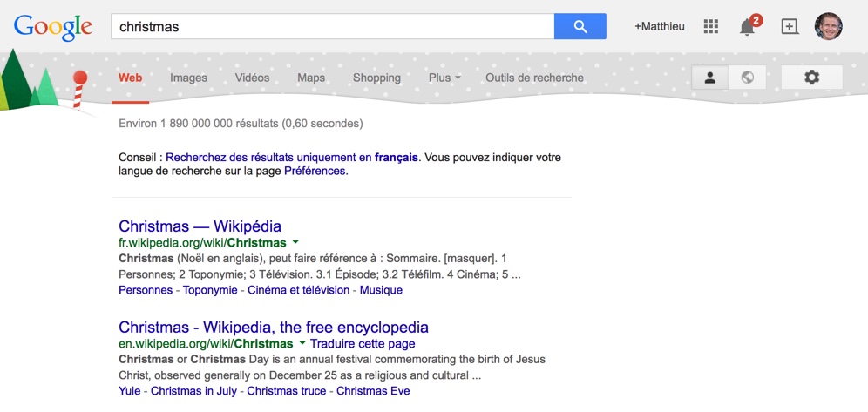This screenshot has width=868, height=412.
Task: Open Outils de recherche
Action: click(534, 78)
